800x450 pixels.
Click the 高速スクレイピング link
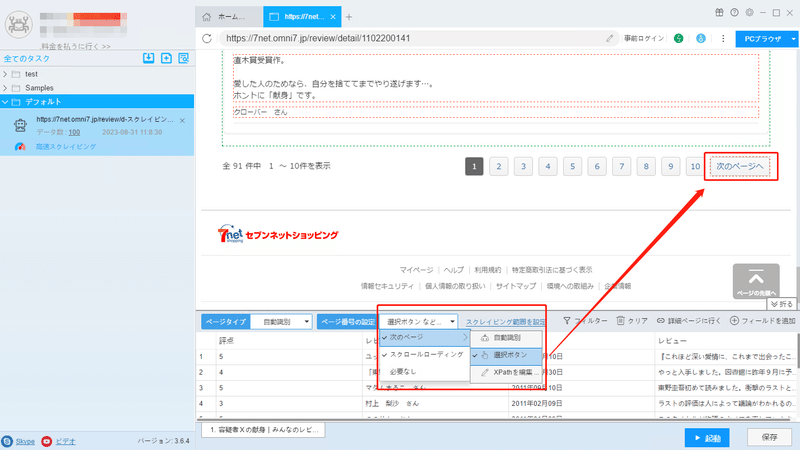[66, 146]
